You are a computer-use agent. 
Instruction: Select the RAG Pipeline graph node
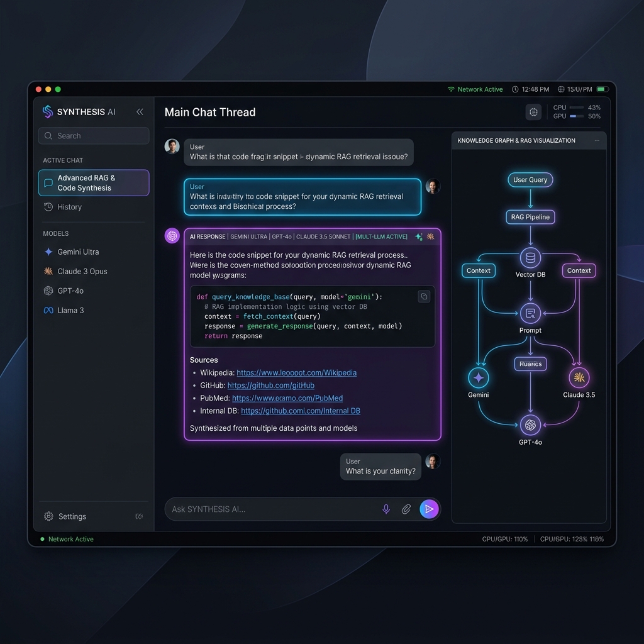pos(530,217)
